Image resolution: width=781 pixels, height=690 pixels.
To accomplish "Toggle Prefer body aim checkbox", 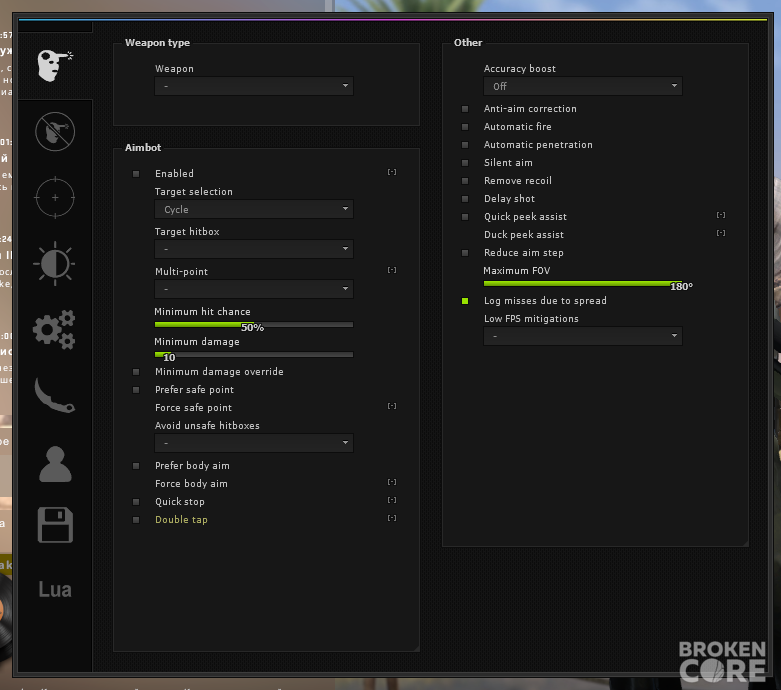I will (136, 466).
